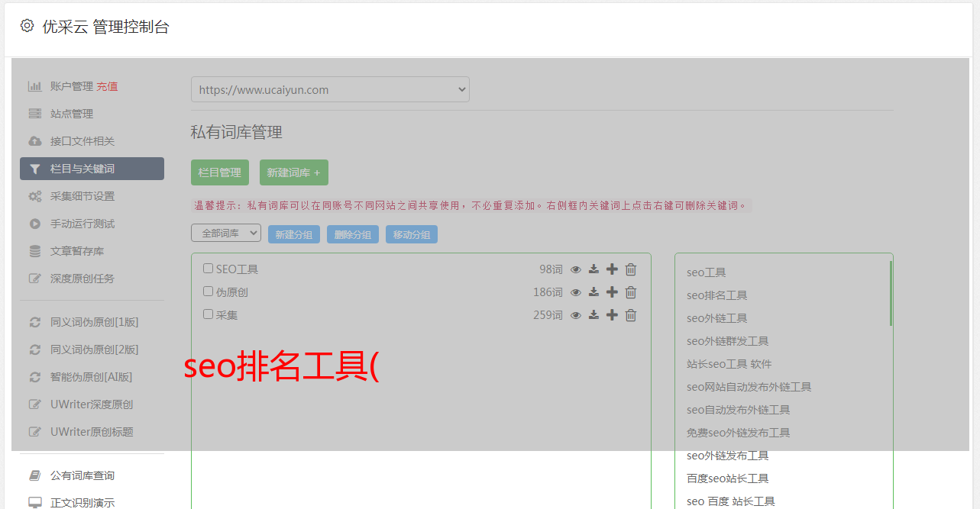Select keyword seo工具 in the right list

click(x=707, y=272)
